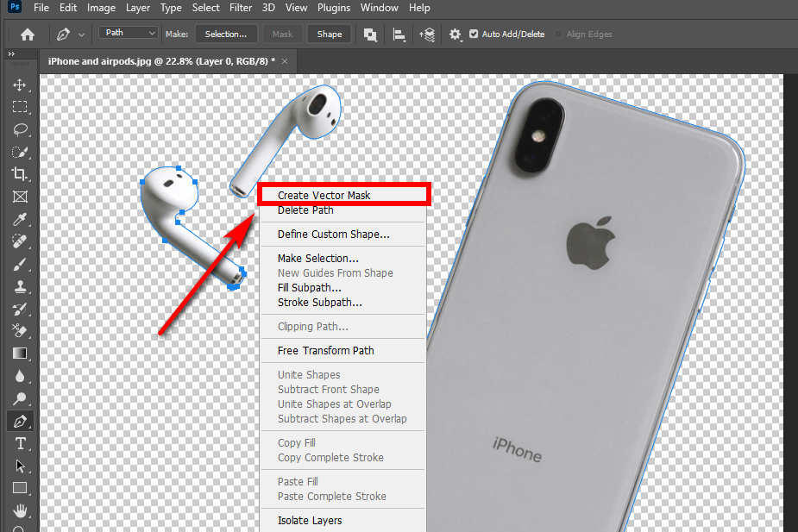Click the Photoshop Ps logo

pyautogui.click(x=15, y=7)
